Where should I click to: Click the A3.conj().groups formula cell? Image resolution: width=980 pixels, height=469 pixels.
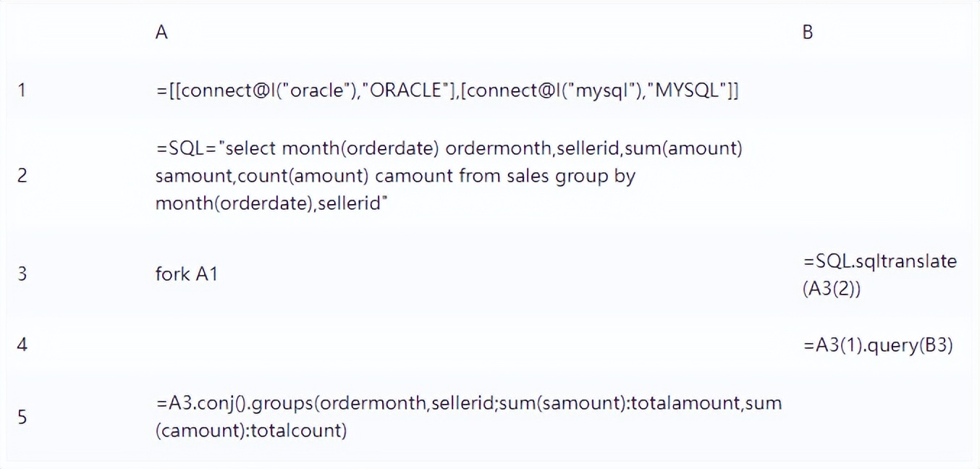(468, 417)
